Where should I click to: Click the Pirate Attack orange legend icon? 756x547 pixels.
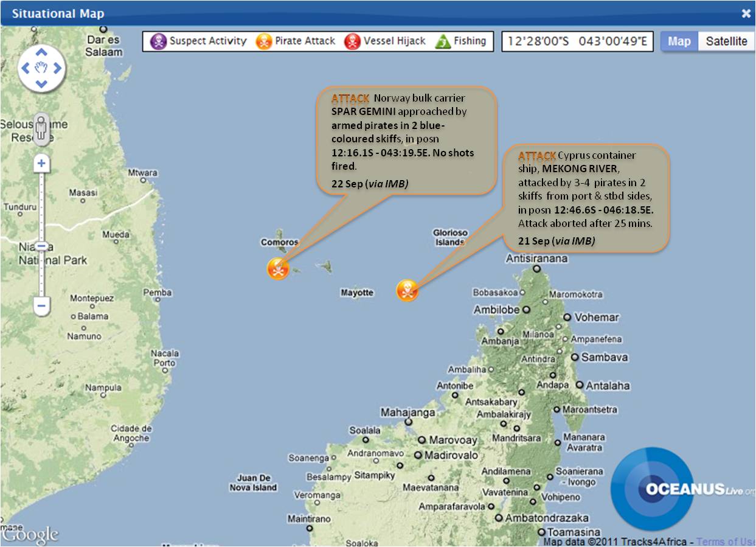(x=264, y=41)
